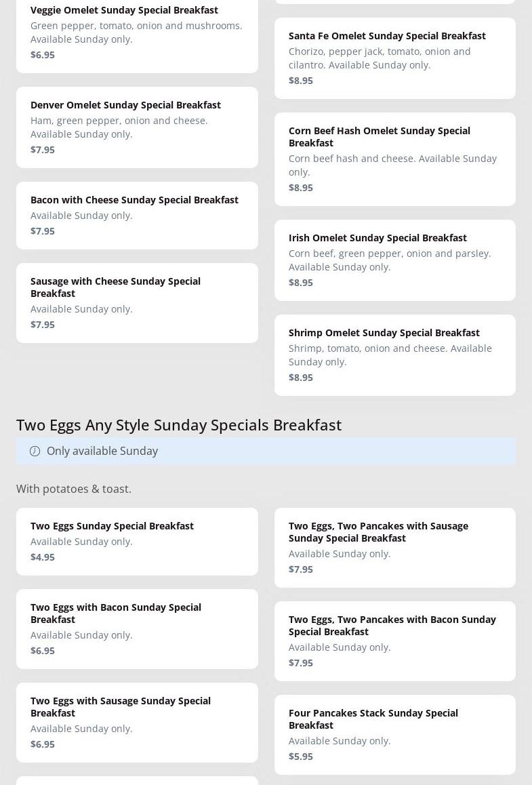
Task: Click the Only available Sunday notice banner
Action: click(x=266, y=451)
